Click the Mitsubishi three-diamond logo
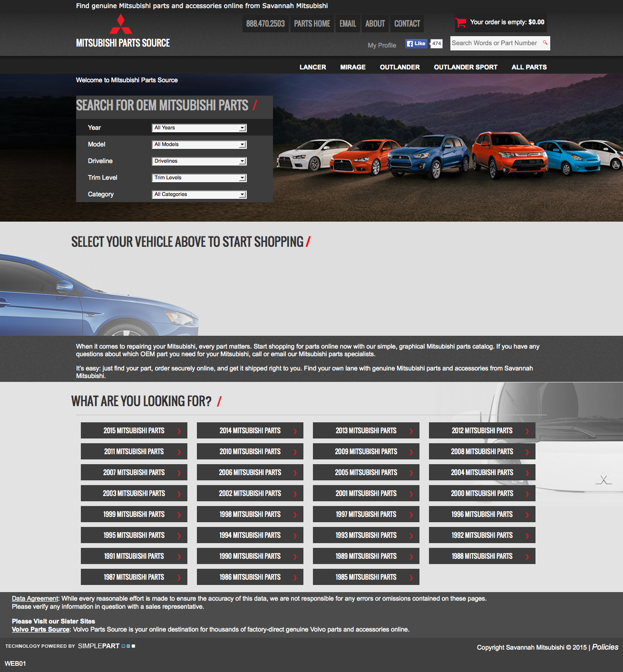The width and height of the screenshot is (623, 672). [121, 24]
